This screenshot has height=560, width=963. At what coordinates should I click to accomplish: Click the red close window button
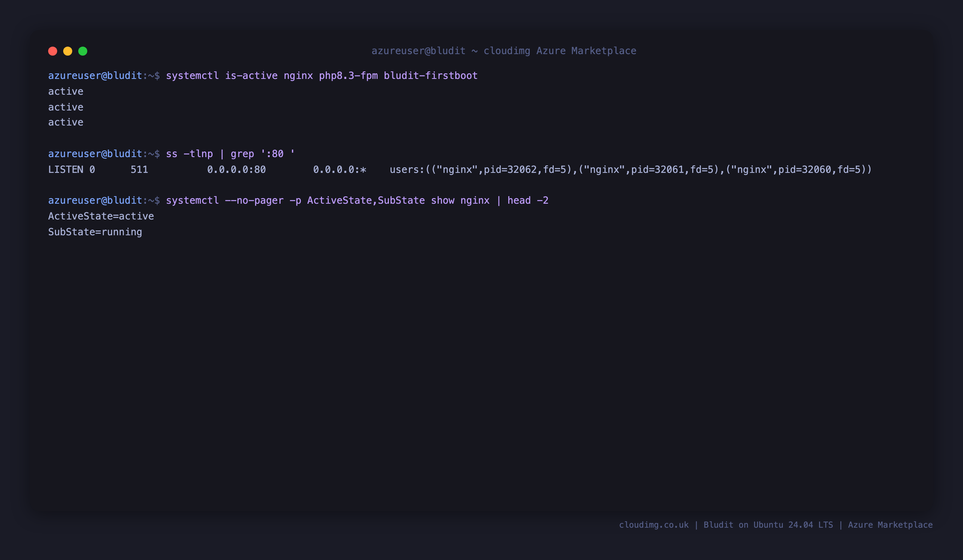(53, 51)
